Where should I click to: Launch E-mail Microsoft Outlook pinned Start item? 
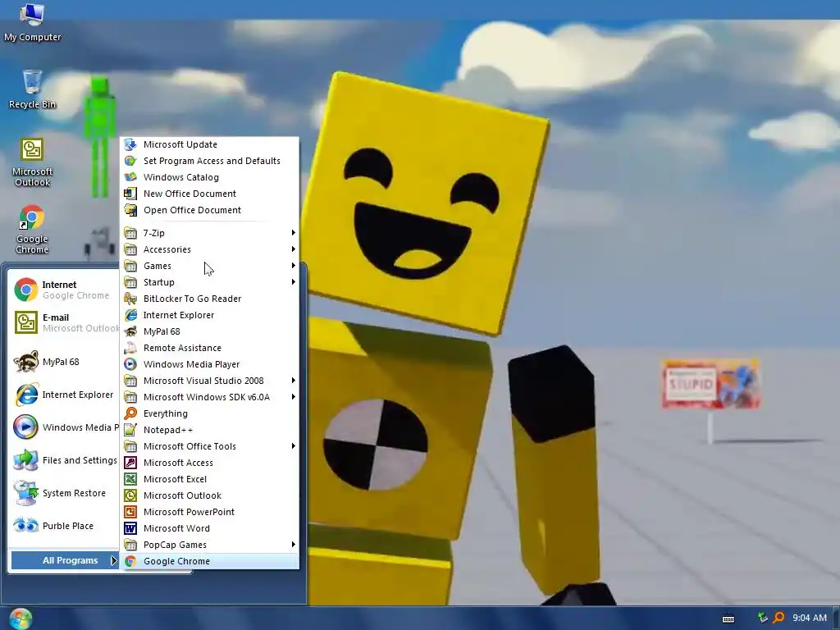(x=65, y=322)
